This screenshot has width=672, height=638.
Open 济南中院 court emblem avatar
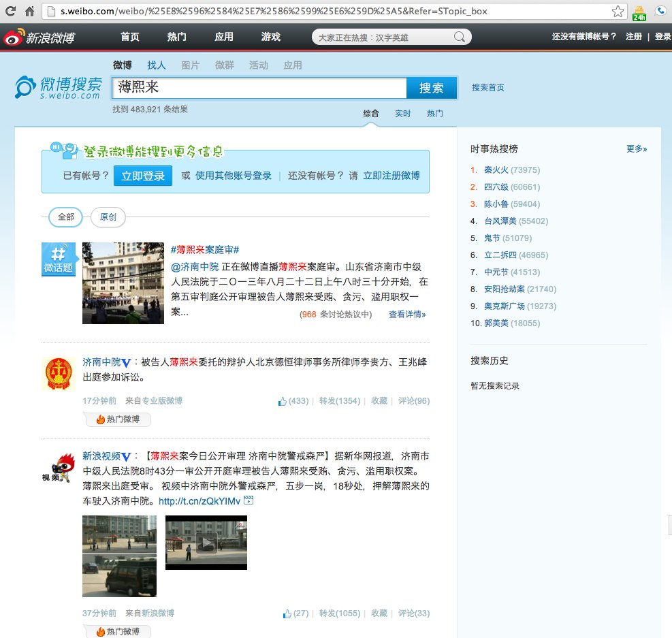(x=58, y=372)
